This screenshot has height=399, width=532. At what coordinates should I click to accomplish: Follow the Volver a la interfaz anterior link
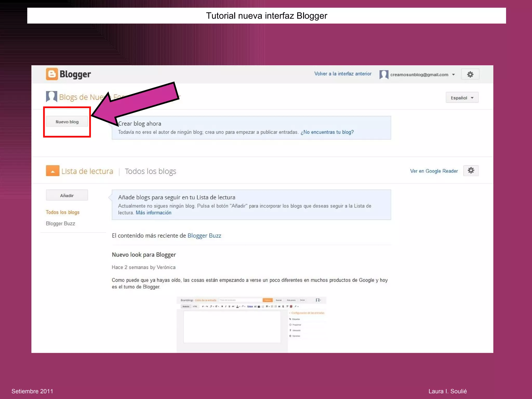(343, 74)
